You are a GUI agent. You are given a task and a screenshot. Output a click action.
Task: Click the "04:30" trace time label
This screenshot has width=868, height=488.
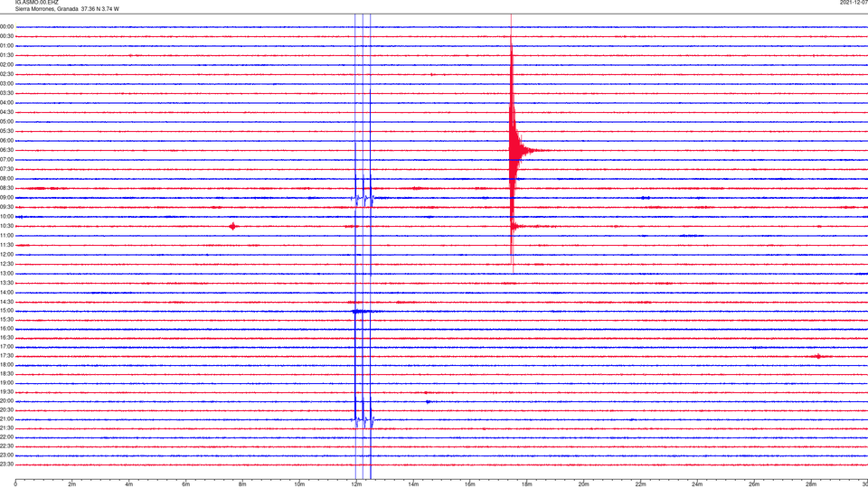pyautogui.click(x=6, y=112)
